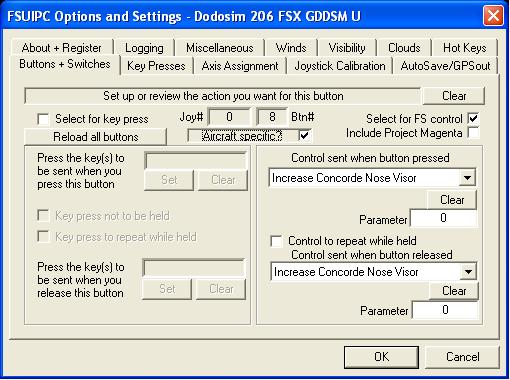
Task: Switch to Axis Assignment tab
Action: click(x=240, y=66)
